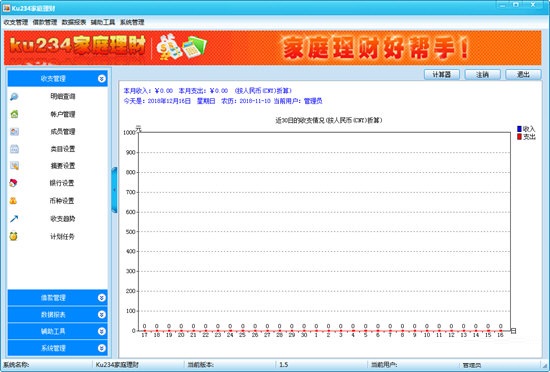
Task: Open the 系统管理 menu in menu bar
Action: pyautogui.click(x=132, y=22)
